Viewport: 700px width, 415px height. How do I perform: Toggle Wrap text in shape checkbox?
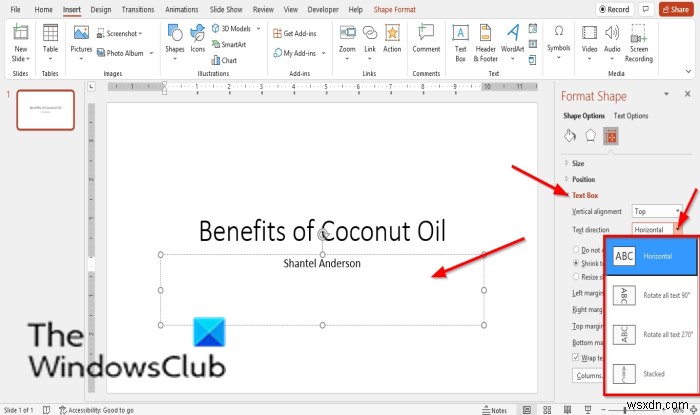point(576,357)
